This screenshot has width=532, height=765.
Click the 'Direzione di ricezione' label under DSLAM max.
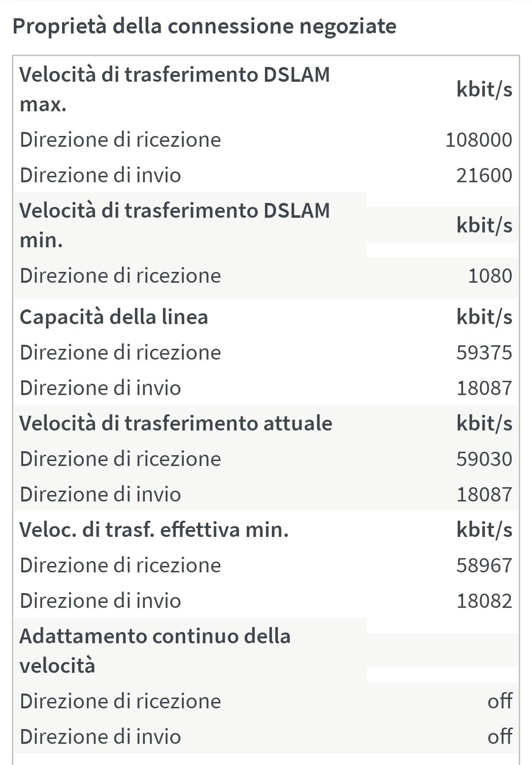click(x=120, y=140)
